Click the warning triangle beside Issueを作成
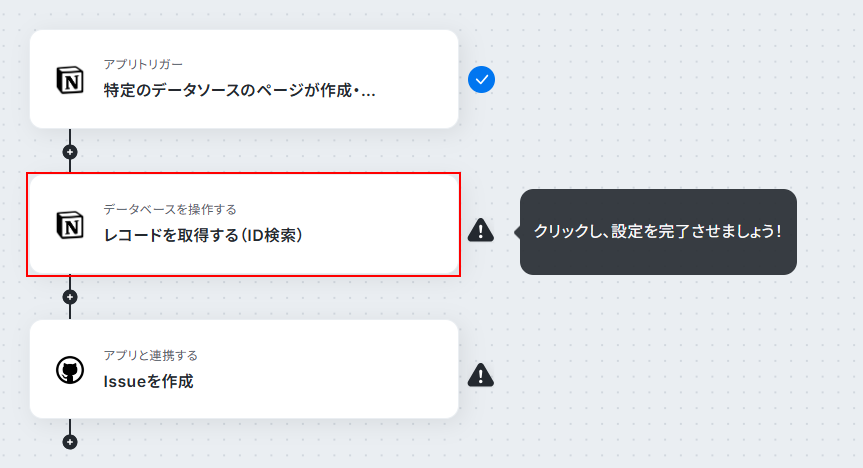Image resolution: width=863 pixels, height=468 pixels. point(480,375)
